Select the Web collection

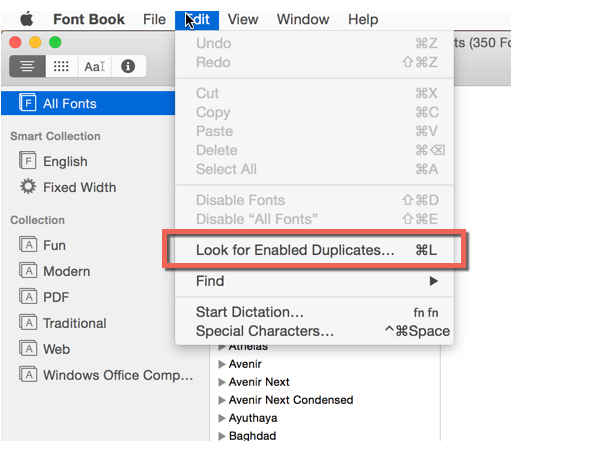coord(56,349)
